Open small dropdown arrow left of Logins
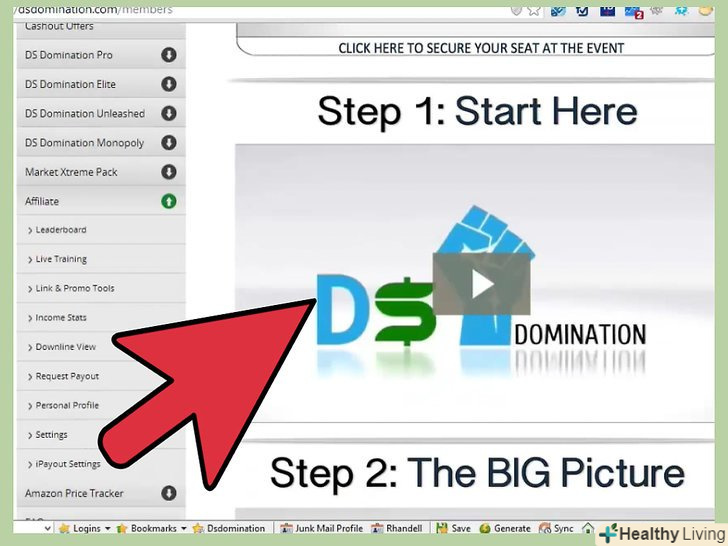Viewport: 728px width, 546px height. 47,528
